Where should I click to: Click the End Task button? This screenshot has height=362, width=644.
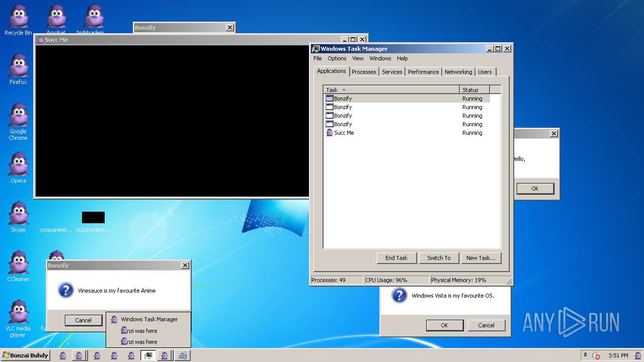tap(396, 258)
